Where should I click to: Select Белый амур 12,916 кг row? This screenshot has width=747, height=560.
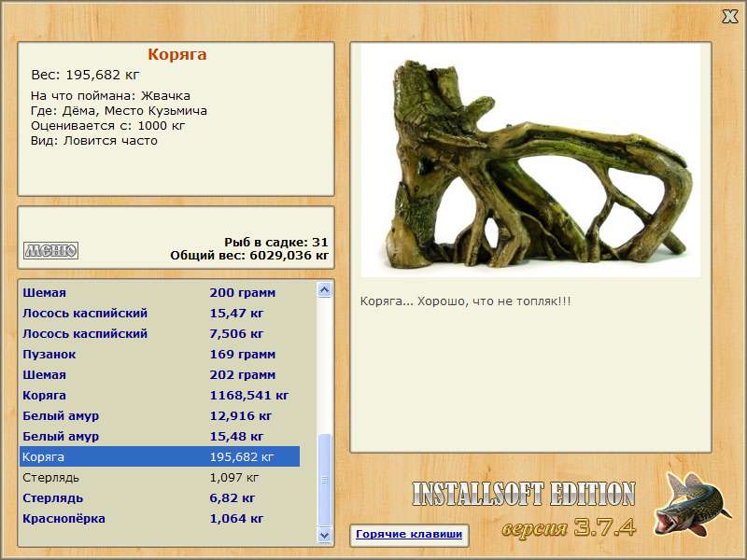[160, 415]
